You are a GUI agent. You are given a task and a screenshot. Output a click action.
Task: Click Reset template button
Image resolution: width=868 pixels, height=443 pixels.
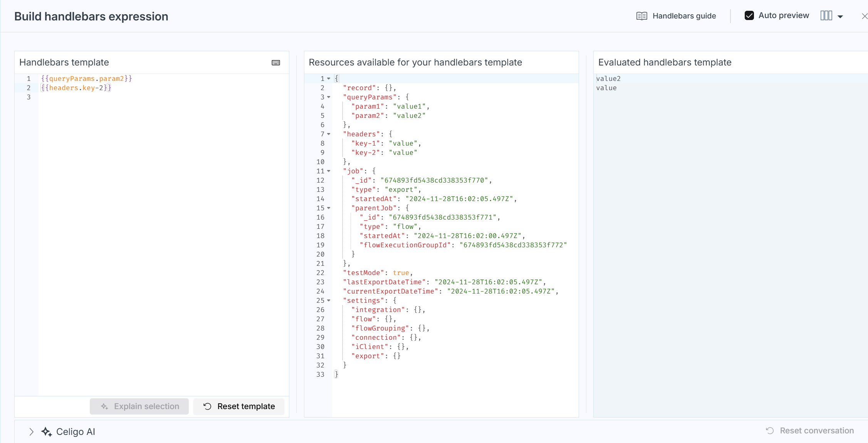pos(239,406)
